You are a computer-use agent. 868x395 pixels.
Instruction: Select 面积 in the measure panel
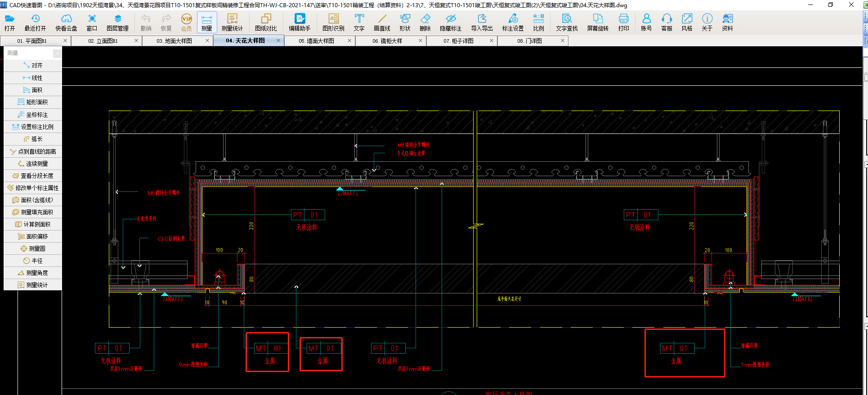click(32, 90)
